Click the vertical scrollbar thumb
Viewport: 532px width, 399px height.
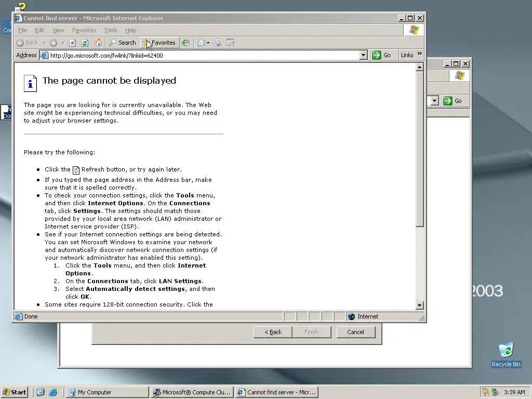point(419,149)
